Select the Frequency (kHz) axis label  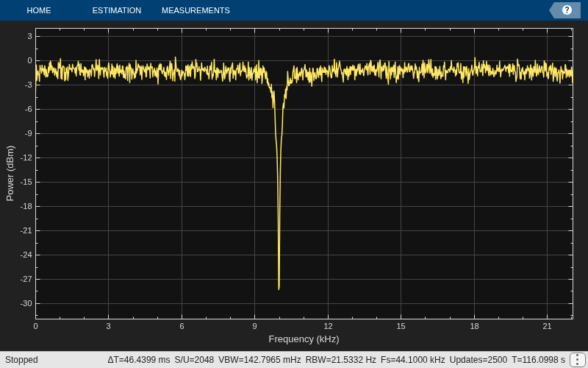304,339
